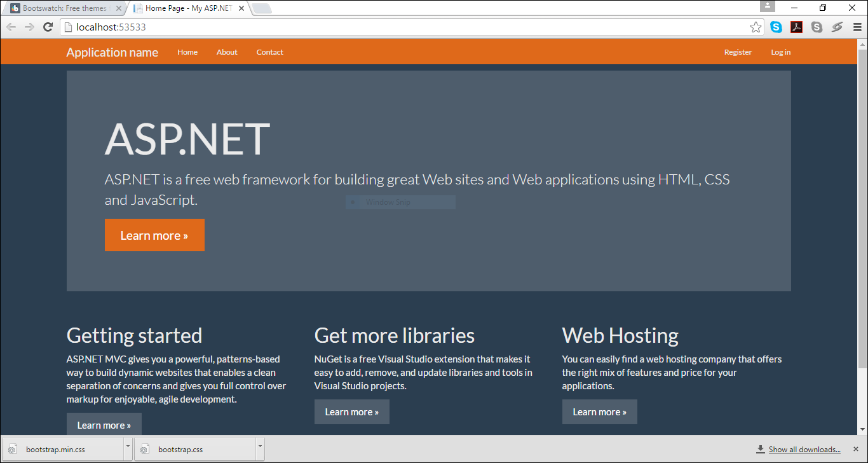Select the Home Page - My ASP.NET tab
Screen dimensions: 868x463
pyautogui.click(x=188, y=8)
